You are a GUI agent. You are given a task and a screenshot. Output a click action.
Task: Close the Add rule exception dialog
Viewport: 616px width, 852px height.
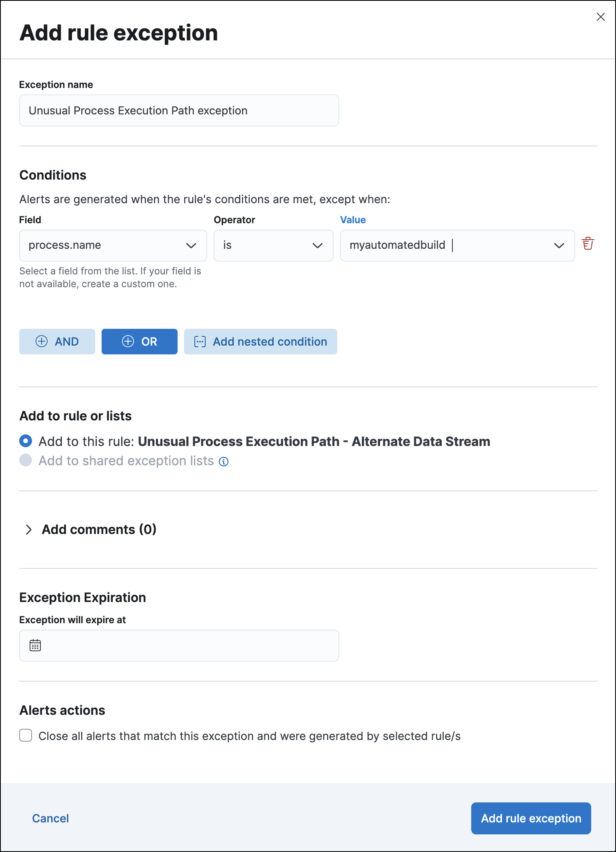point(601,17)
